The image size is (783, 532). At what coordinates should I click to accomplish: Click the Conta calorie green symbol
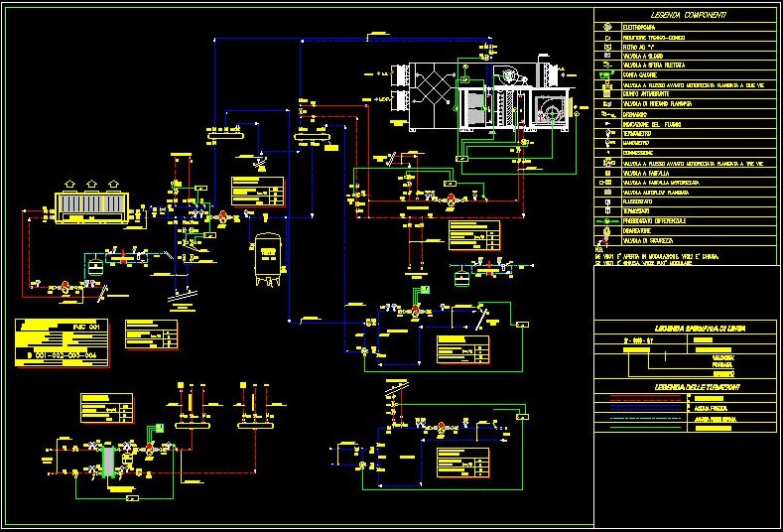click(606, 72)
